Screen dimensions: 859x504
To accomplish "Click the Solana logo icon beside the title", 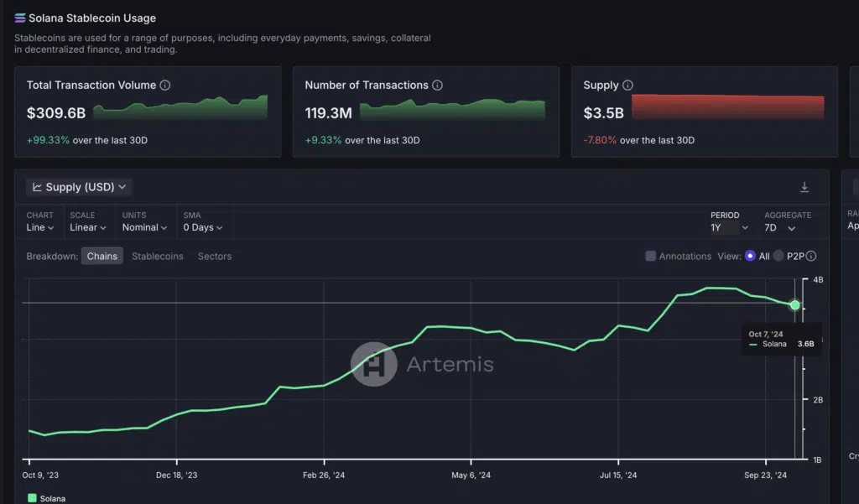I will 20,18.
